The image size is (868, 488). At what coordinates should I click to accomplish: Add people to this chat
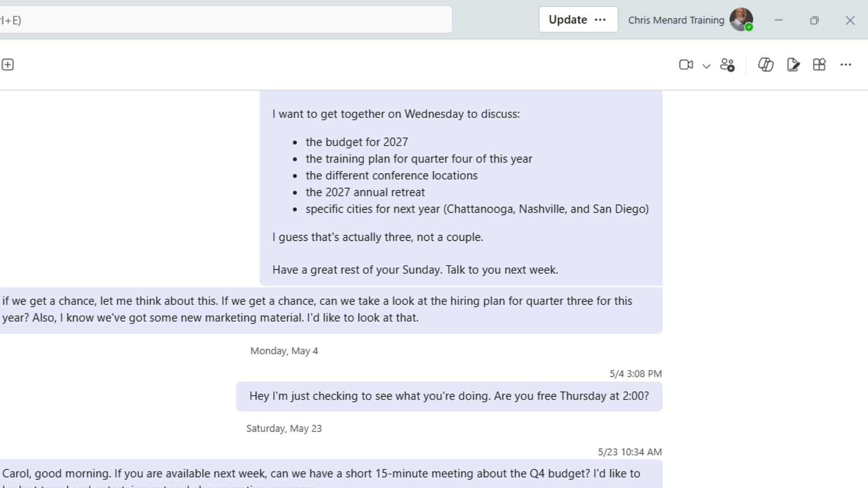click(727, 65)
